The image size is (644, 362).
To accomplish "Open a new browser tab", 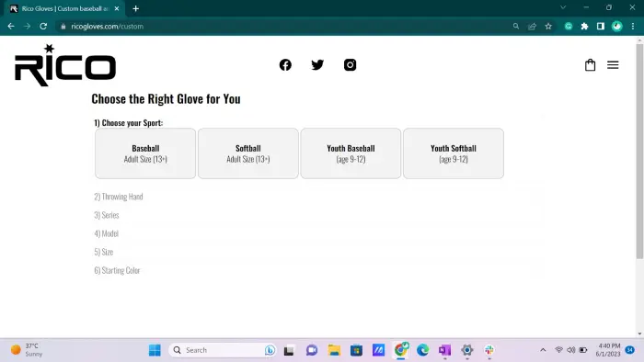I will tap(136, 8).
